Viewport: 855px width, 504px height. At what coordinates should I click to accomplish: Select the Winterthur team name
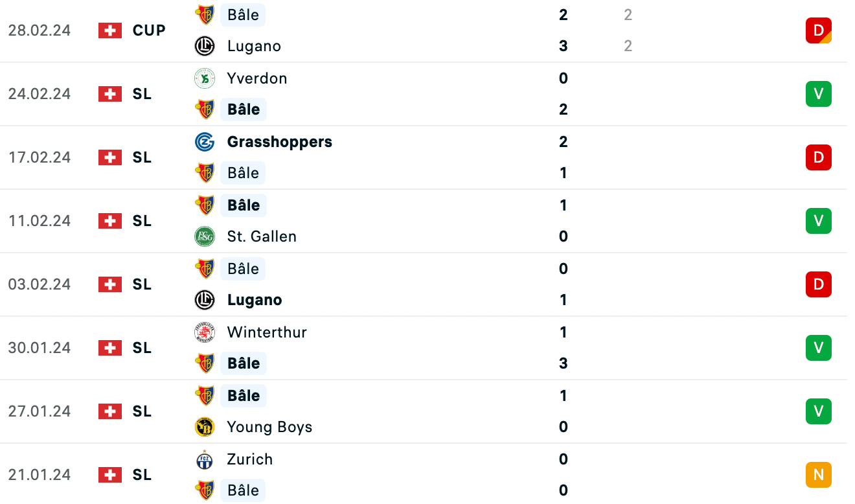coord(267,332)
